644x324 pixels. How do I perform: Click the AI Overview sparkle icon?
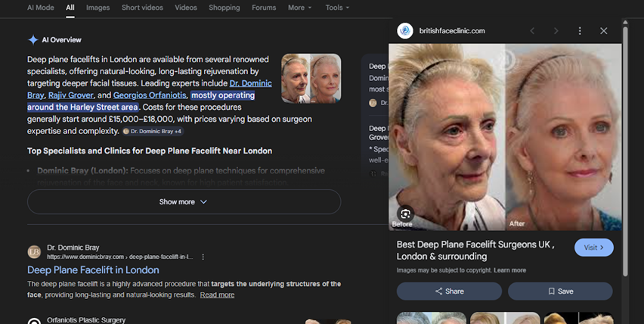[x=33, y=40]
